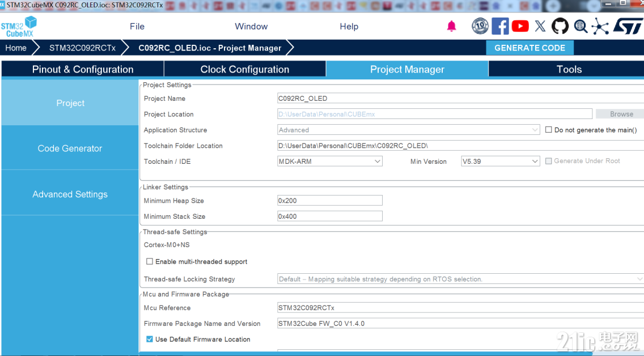Click the Cortex-M0+NS label
Screen dimensions: 644x356
click(x=167, y=245)
